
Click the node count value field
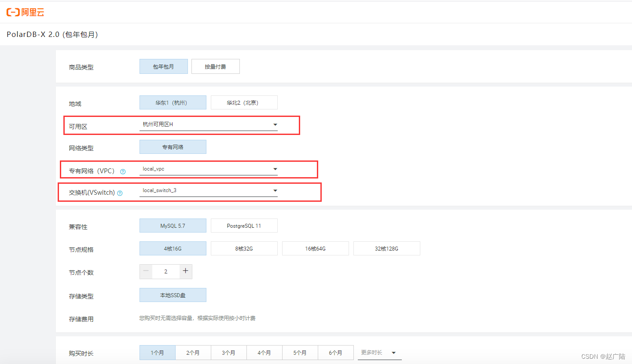pyautogui.click(x=166, y=272)
